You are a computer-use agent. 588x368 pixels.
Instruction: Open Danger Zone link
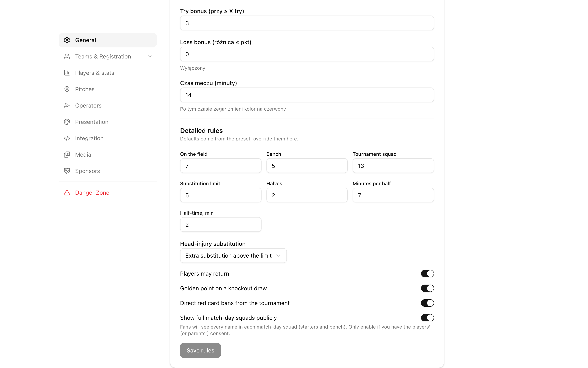point(108,193)
